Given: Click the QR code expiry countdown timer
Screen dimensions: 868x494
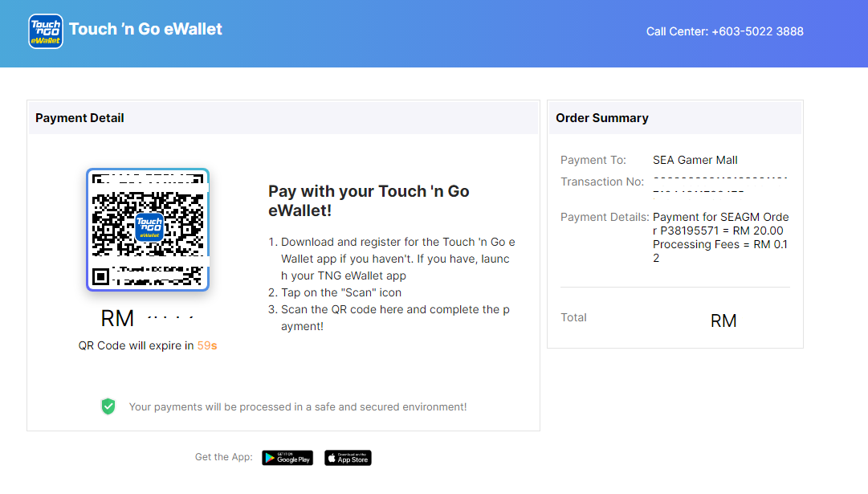Looking at the screenshot, I should 207,345.
